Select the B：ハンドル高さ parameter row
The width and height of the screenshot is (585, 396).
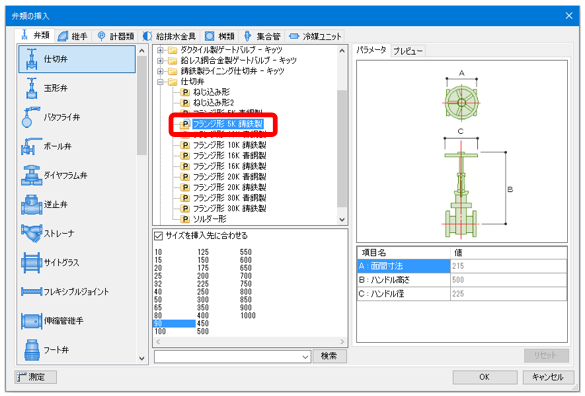tap(404, 280)
